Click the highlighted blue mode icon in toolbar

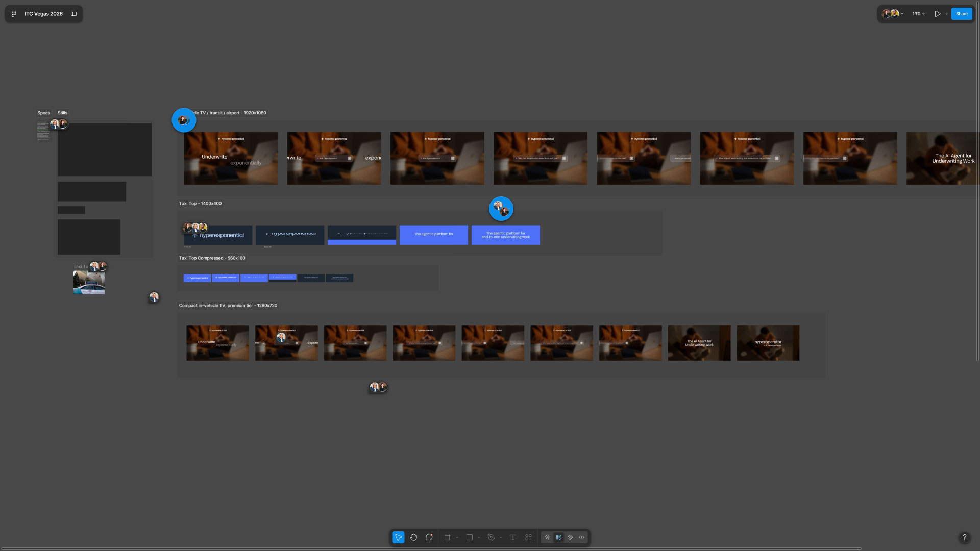coord(559,537)
